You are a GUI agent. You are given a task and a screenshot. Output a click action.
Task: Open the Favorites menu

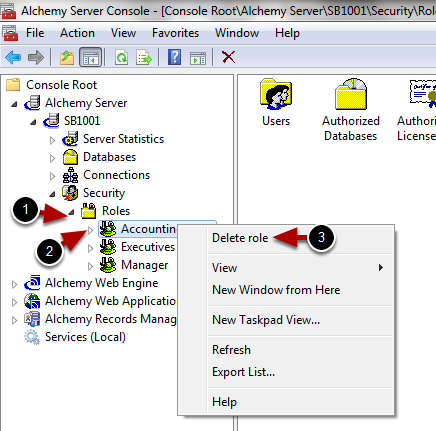pyautogui.click(x=175, y=33)
